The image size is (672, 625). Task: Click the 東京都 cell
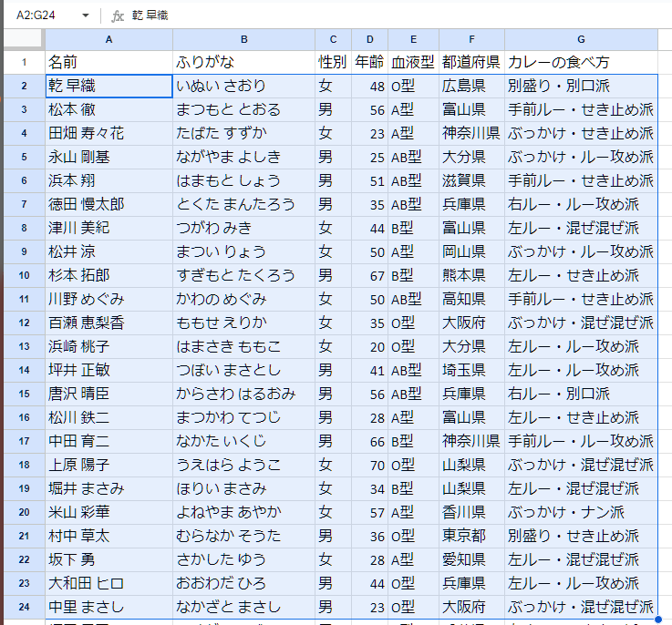click(x=471, y=536)
